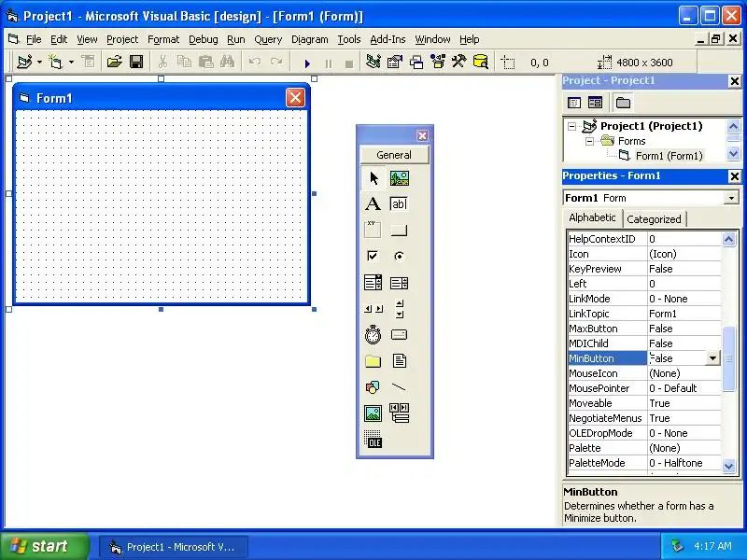This screenshot has width=747, height=560.
Task: Open Data View Window from toolbar
Action: tap(480, 62)
